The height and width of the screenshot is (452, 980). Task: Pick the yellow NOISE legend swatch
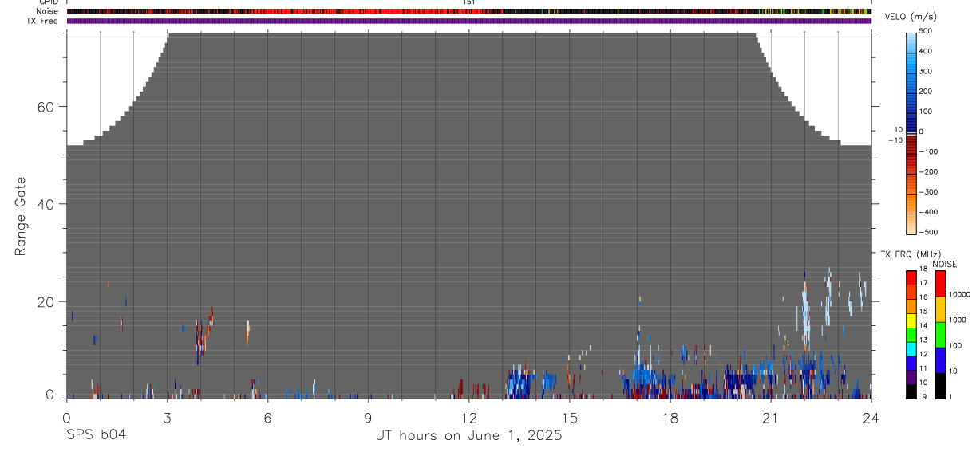click(940, 309)
